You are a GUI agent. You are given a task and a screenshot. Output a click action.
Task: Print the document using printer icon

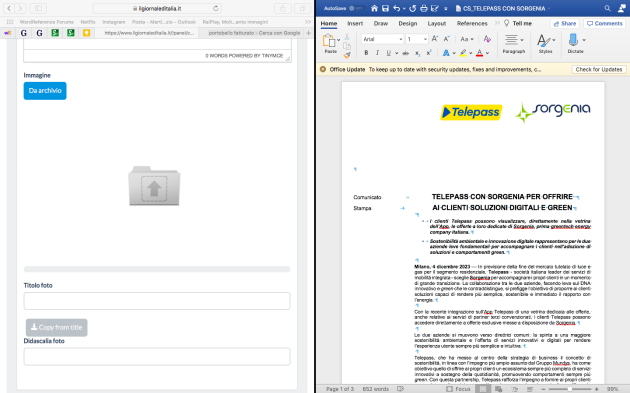point(423,8)
